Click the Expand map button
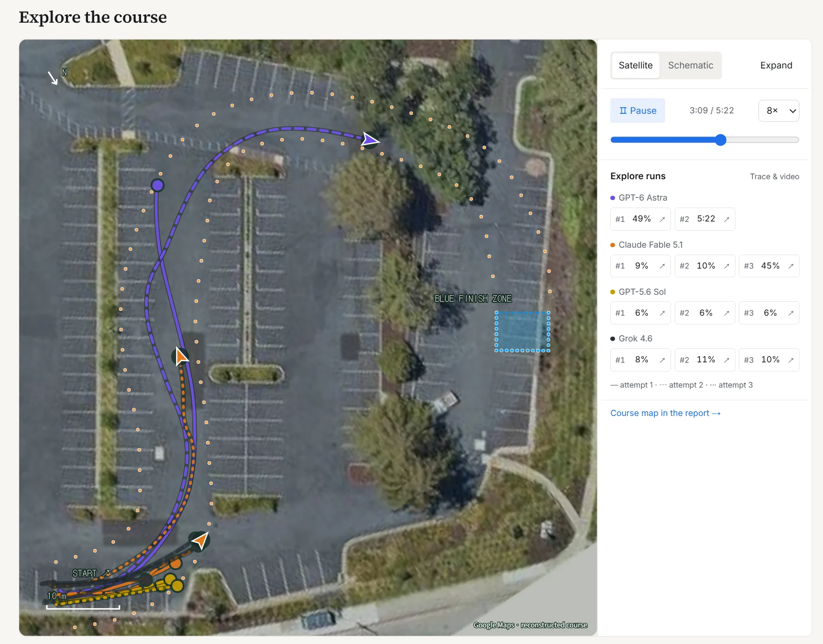The height and width of the screenshot is (644, 823). point(776,65)
